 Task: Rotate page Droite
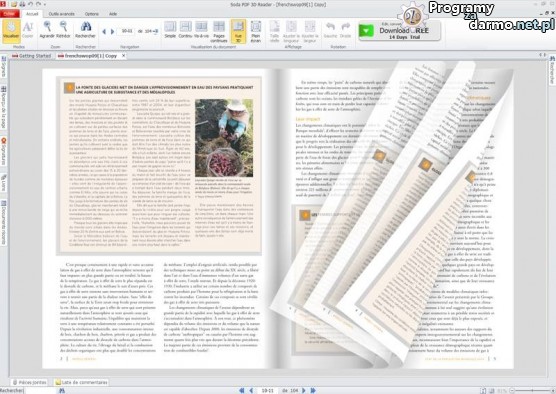345,30
